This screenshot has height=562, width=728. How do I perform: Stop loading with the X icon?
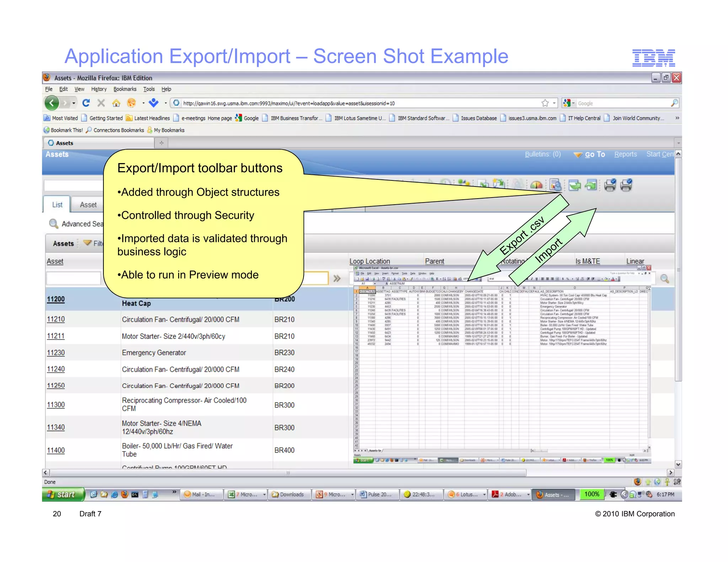[x=101, y=103]
